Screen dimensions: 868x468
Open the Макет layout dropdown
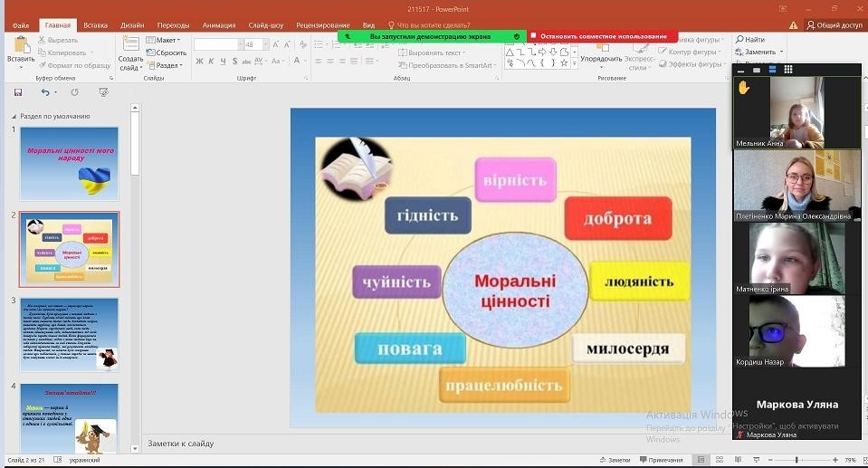164,40
